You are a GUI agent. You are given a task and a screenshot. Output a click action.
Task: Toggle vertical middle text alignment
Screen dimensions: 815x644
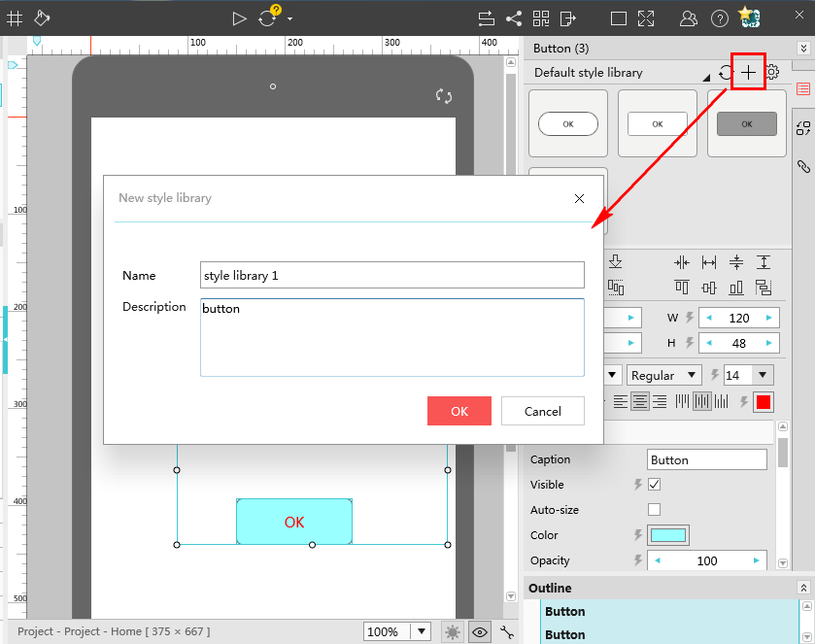[x=701, y=401]
